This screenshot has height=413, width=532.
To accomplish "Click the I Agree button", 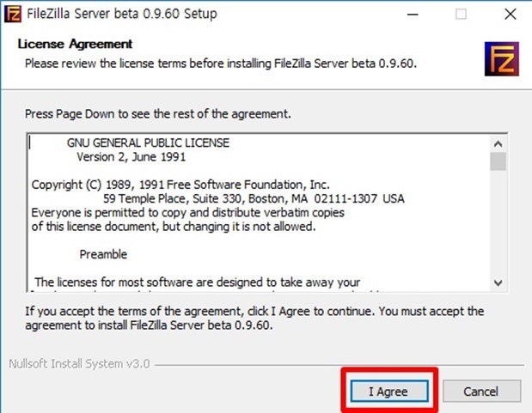I will [x=389, y=392].
